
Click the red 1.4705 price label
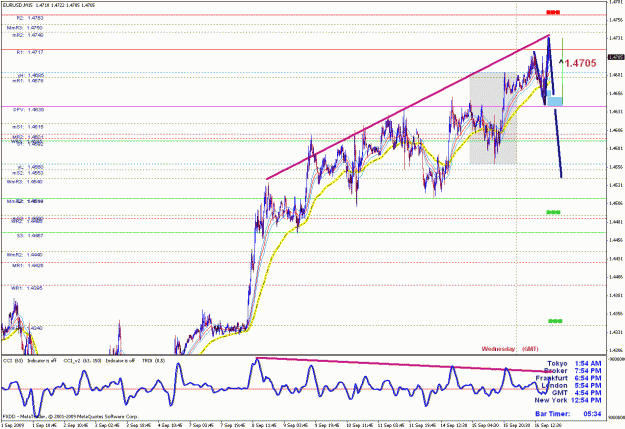pos(580,63)
